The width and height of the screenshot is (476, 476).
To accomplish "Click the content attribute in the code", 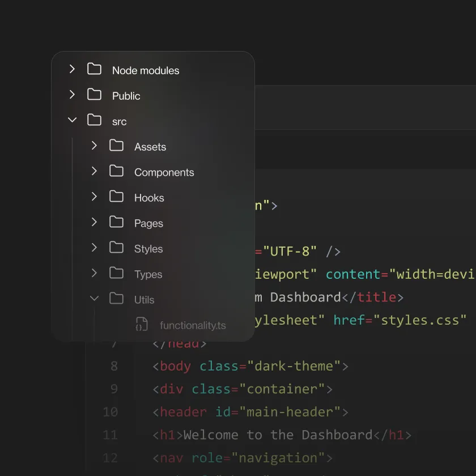I will click(352, 274).
